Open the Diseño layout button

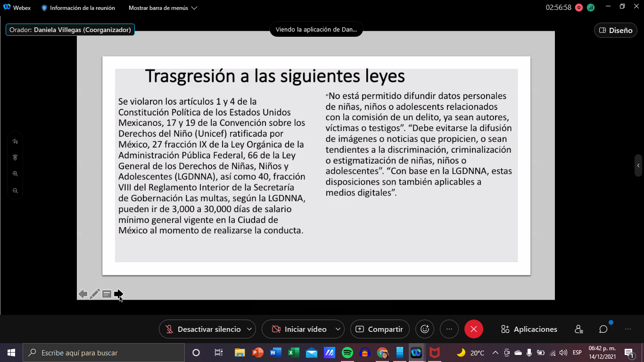(616, 30)
